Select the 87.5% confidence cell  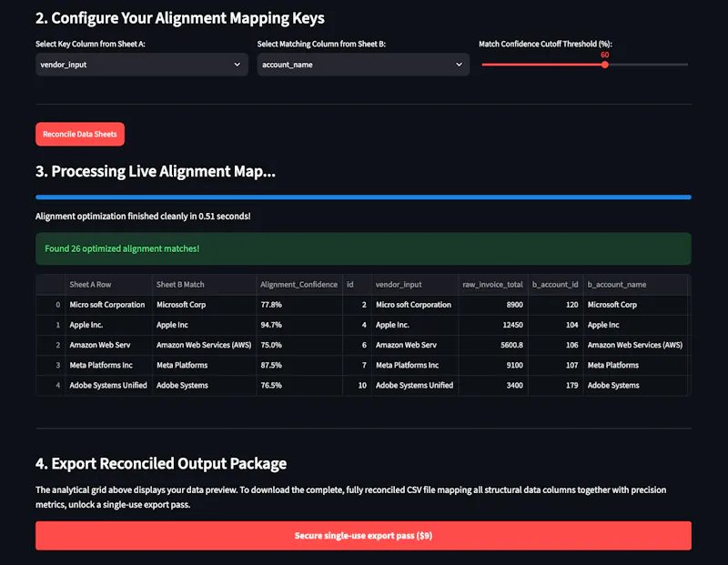coord(299,366)
